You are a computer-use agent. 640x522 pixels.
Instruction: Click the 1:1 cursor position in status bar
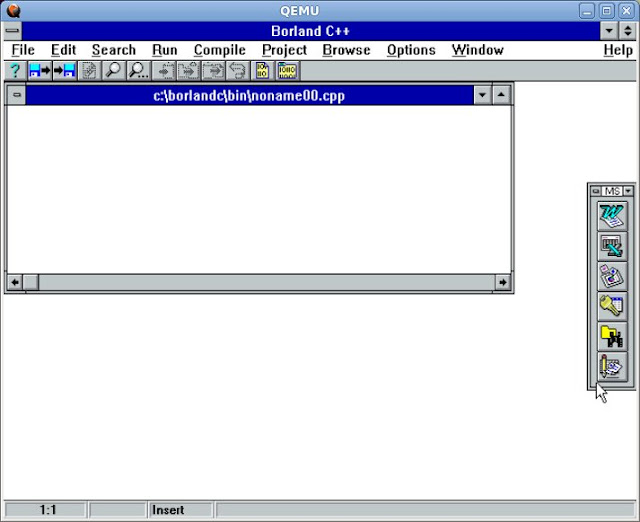point(46,510)
